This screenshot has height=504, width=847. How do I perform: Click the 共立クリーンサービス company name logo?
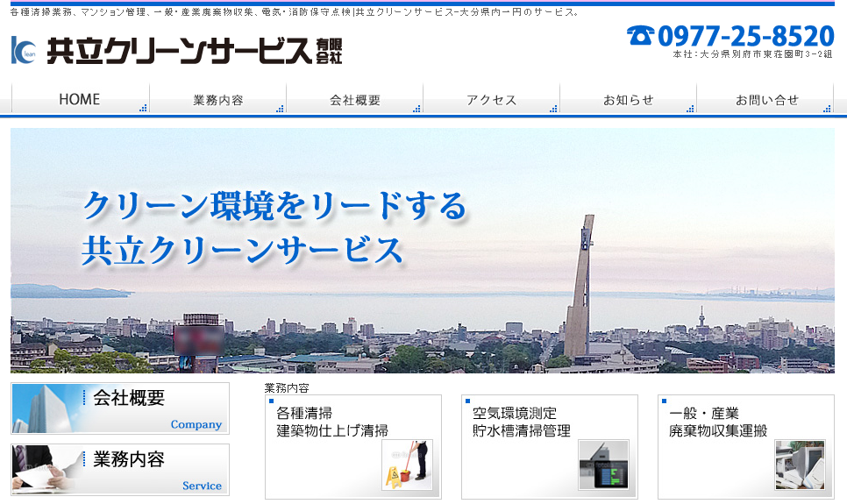(x=180, y=51)
